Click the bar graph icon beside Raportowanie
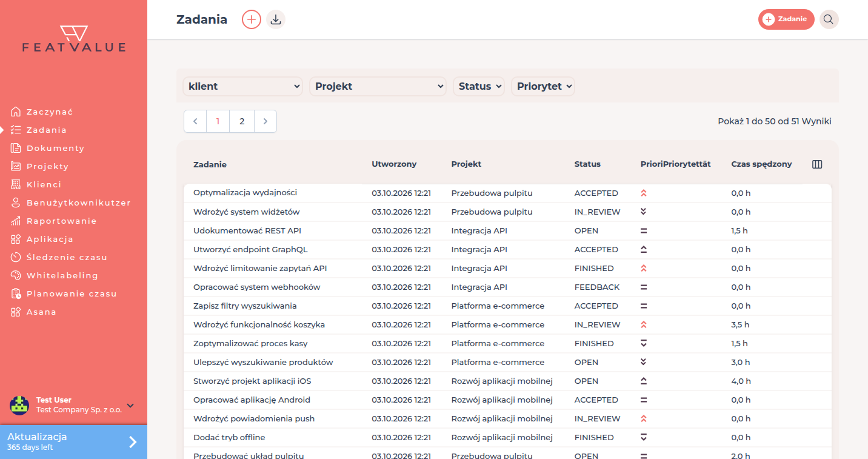This screenshot has width=868, height=459. (16, 221)
